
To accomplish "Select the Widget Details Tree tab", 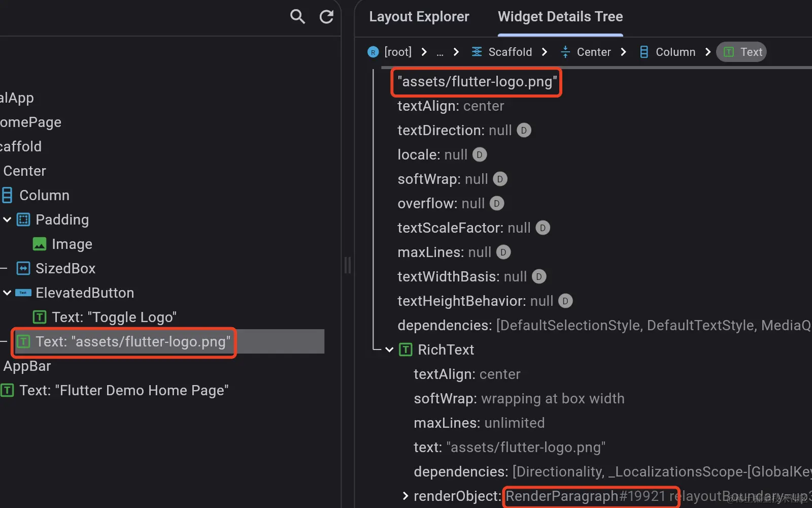I will [x=560, y=17].
